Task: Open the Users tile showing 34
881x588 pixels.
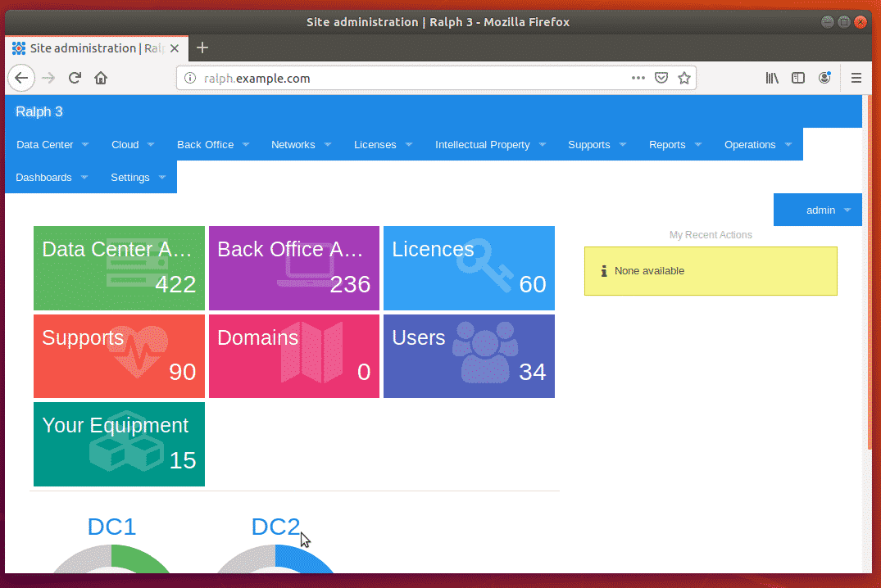Action: (x=469, y=356)
